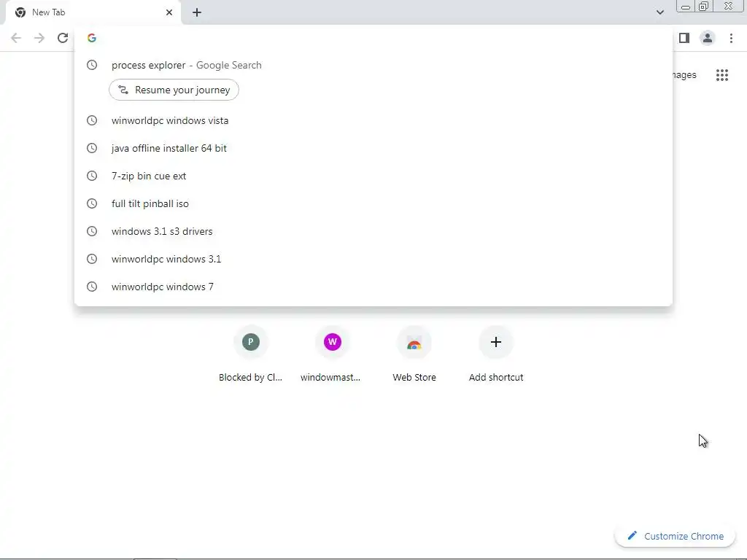Choose process explorer Google Search suggestion
Image resolution: width=747 pixels, height=560 pixels.
coord(373,65)
